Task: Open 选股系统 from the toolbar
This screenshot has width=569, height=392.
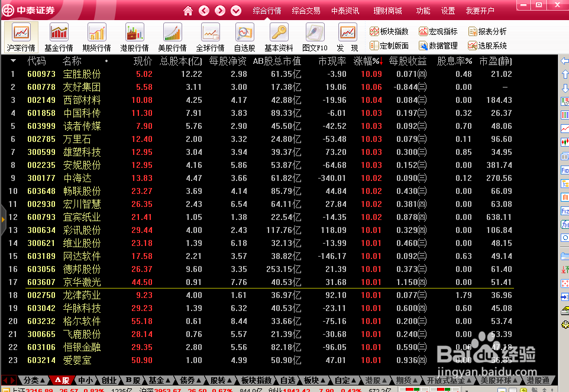Action: (487, 46)
